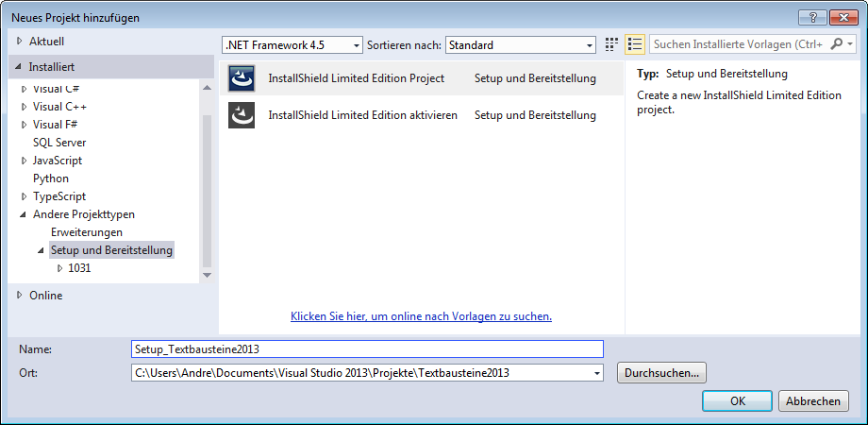Select Andere Projekttypen tree label
This screenshot has width=868, height=425.
[x=84, y=214]
